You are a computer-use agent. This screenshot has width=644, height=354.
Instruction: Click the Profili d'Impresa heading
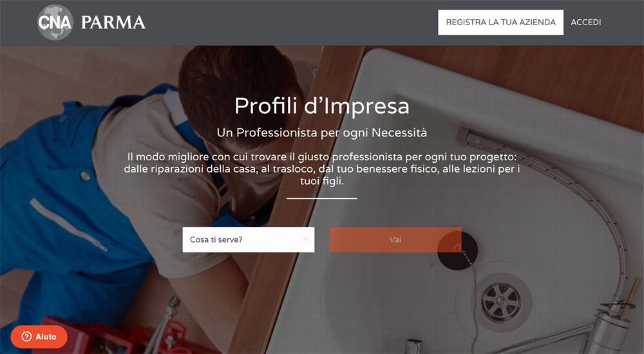(322, 106)
